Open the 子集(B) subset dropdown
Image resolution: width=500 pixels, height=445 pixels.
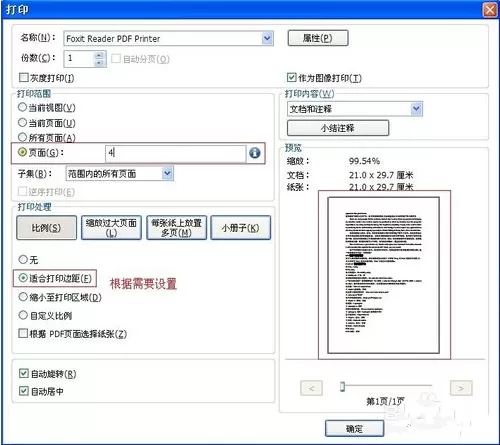coord(167,174)
